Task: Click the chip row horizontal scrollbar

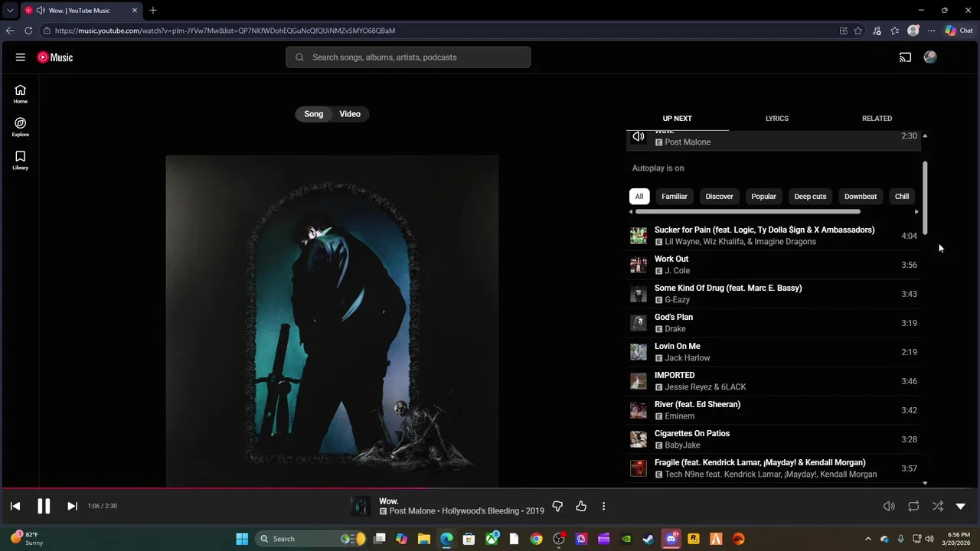Action: (x=748, y=212)
